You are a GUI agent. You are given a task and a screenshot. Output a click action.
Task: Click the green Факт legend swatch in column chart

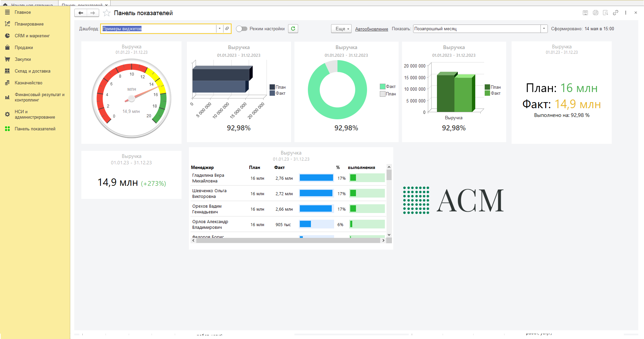click(x=487, y=93)
